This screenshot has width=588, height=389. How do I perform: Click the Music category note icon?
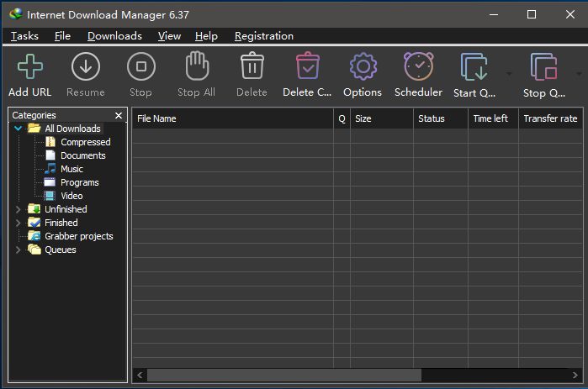tap(50, 169)
